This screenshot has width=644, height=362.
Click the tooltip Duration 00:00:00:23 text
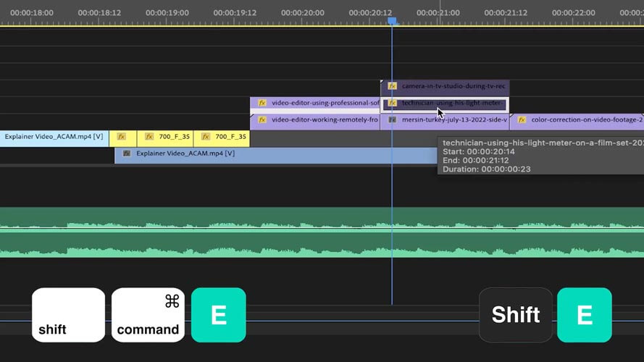click(487, 169)
